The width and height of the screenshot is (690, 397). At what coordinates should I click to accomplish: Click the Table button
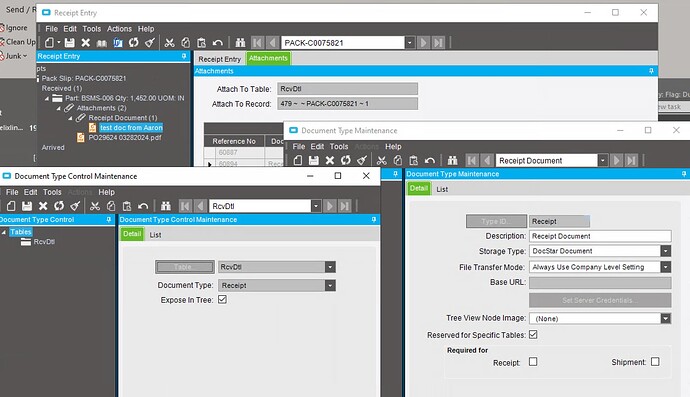tap(185, 267)
